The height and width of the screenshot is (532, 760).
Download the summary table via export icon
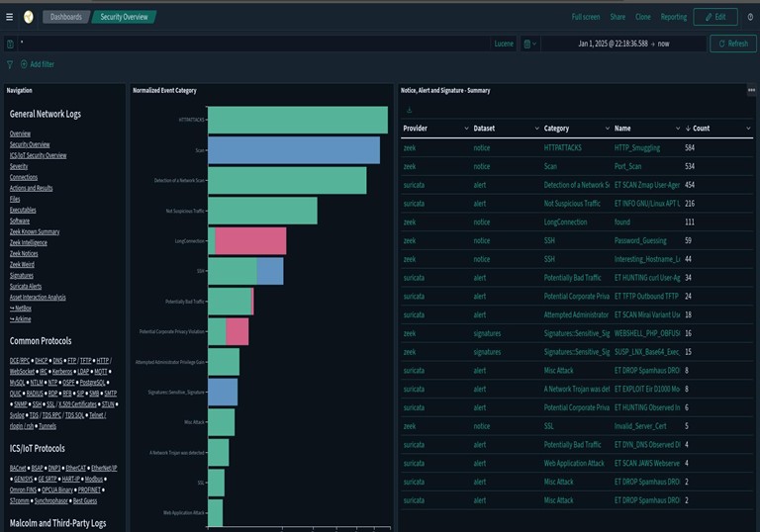point(409,110)
